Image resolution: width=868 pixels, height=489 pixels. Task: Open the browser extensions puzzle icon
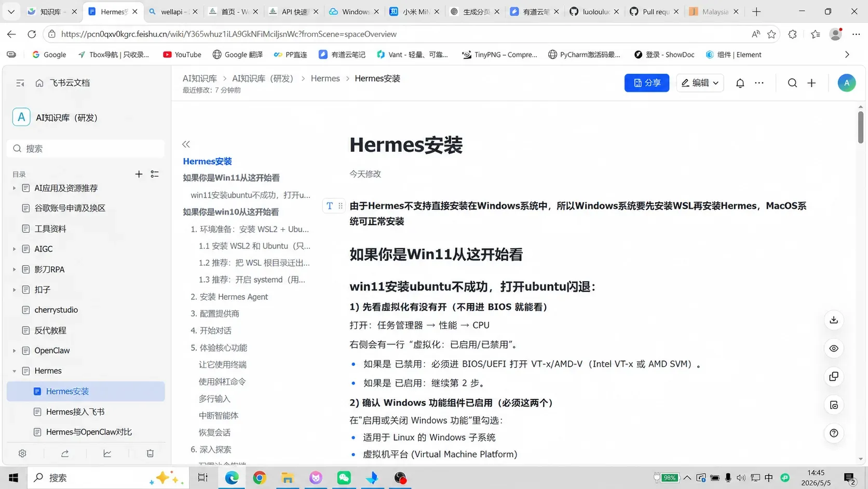792,34
